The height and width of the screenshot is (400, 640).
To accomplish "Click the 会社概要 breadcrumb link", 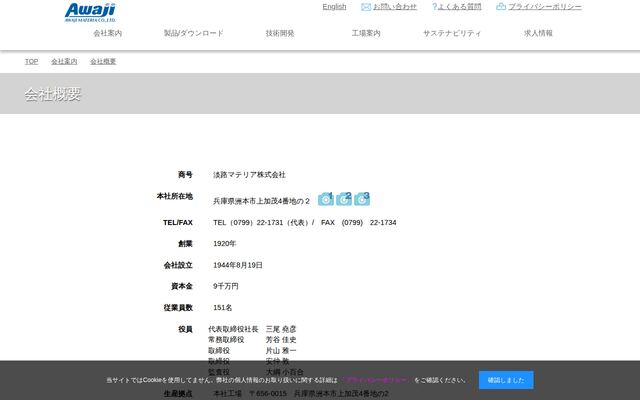I will (103, 62).
